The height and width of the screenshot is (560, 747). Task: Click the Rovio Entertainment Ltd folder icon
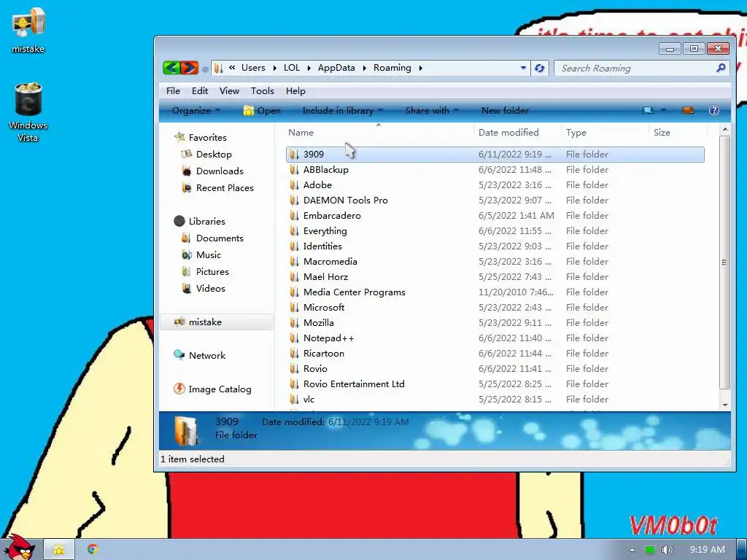(x=295, y=384)
